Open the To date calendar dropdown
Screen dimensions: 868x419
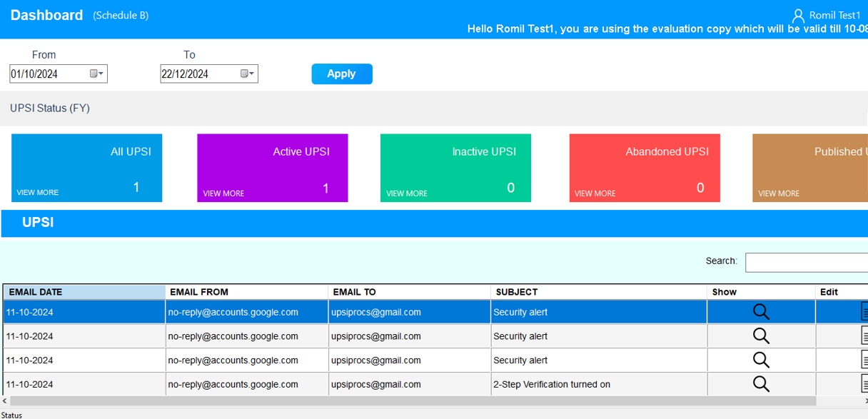(248, 74)
